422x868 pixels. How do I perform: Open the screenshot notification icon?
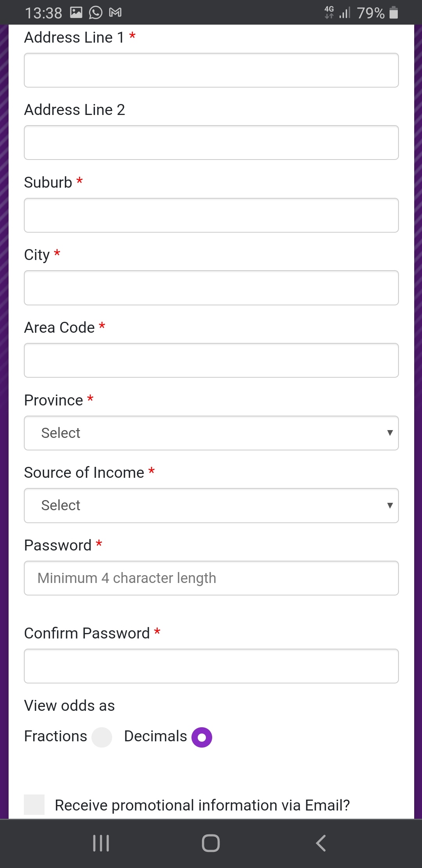point(77,12)
